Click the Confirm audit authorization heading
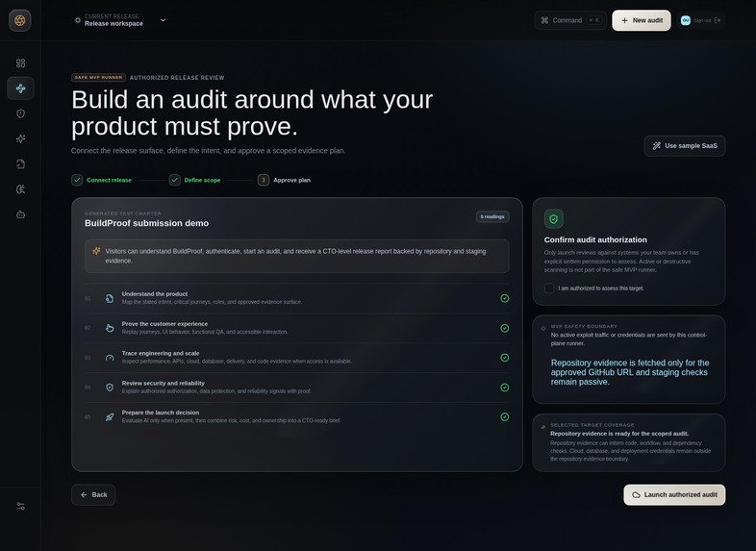This screenshot has width=756, height=551. coord(595,239)
